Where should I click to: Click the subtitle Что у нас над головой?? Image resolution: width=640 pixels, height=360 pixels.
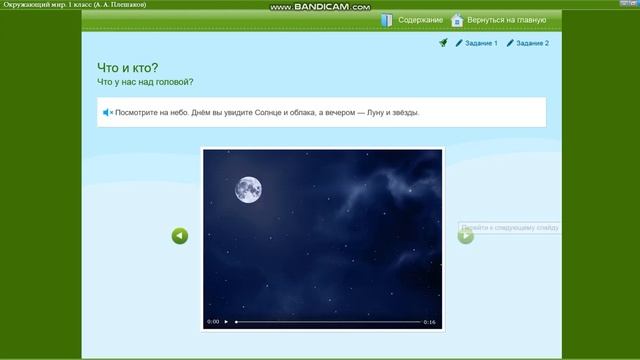click(x=145, y=82)
